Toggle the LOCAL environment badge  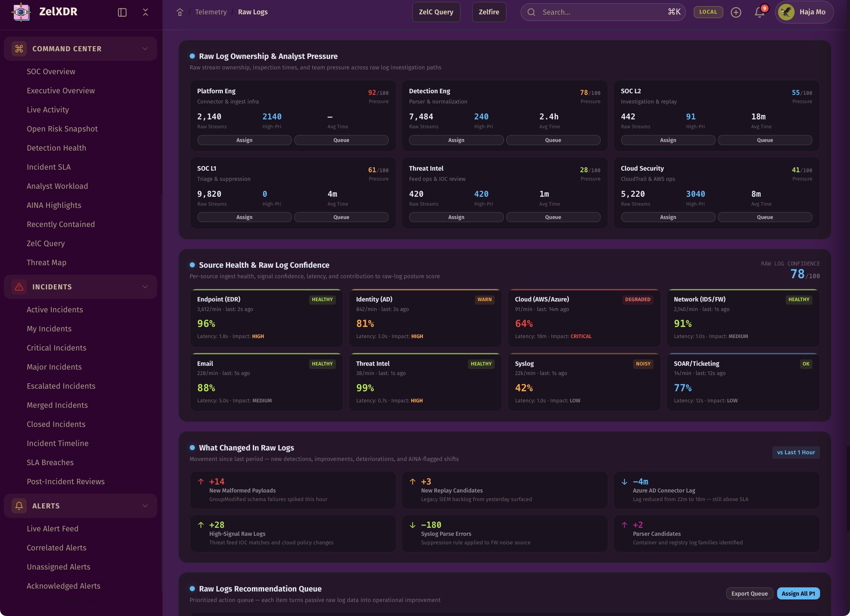click(x=708, y=12)
